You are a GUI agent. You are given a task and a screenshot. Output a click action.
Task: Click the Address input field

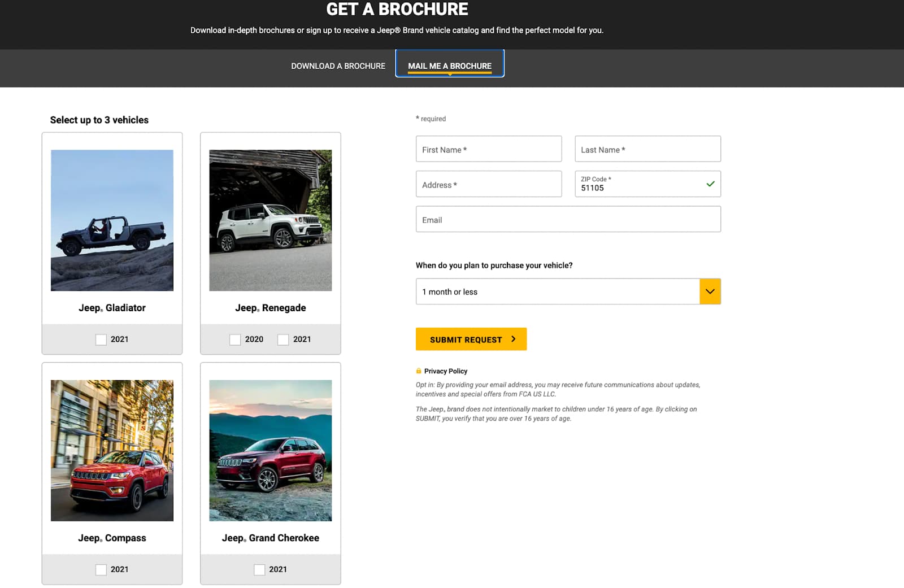pyautogui.click(x=488, y=184)
